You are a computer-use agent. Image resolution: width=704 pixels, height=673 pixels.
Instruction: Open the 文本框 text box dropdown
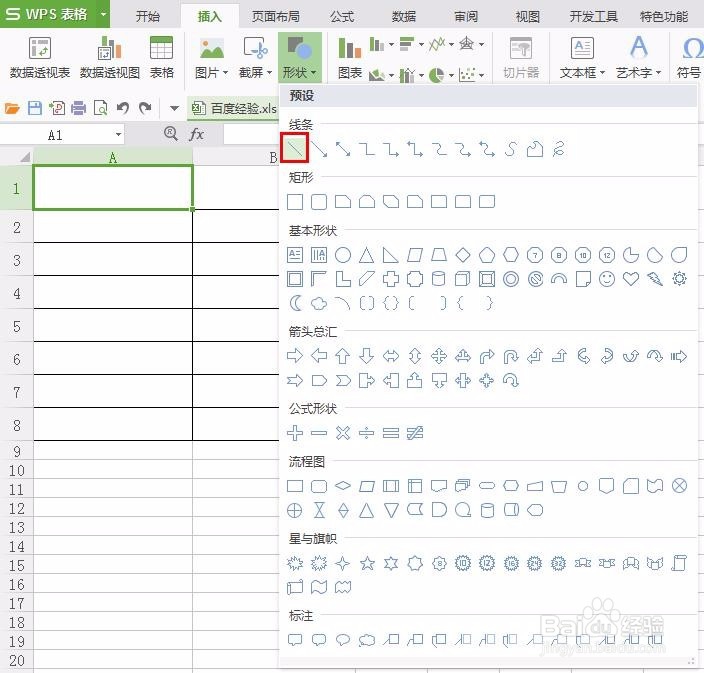(x=582, y=57)
